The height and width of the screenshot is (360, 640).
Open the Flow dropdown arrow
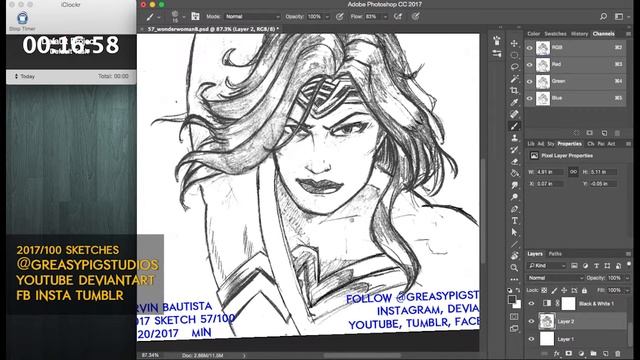[385, 17]
